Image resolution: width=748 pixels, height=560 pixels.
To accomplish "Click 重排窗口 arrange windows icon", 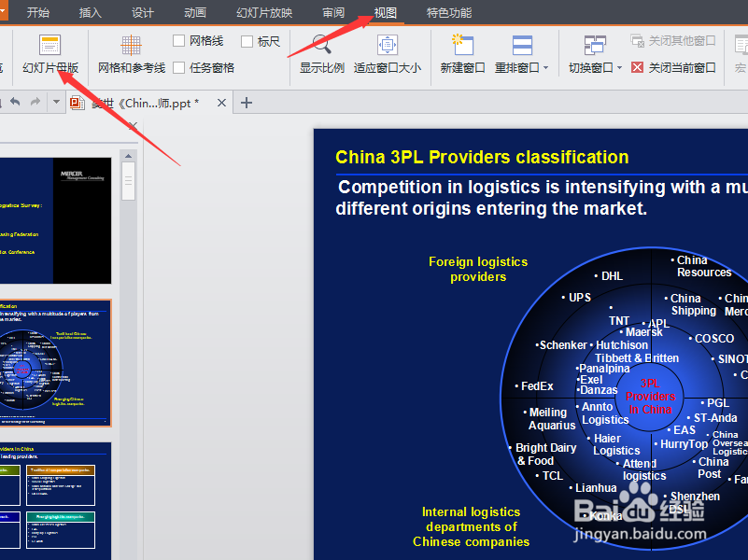I will click(x=522, y=46).
